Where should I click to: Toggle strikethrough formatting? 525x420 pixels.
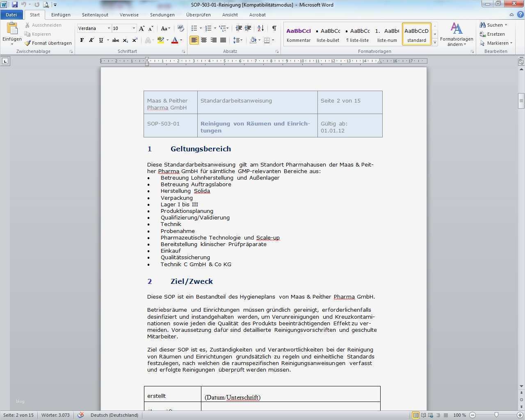point(116,40)
